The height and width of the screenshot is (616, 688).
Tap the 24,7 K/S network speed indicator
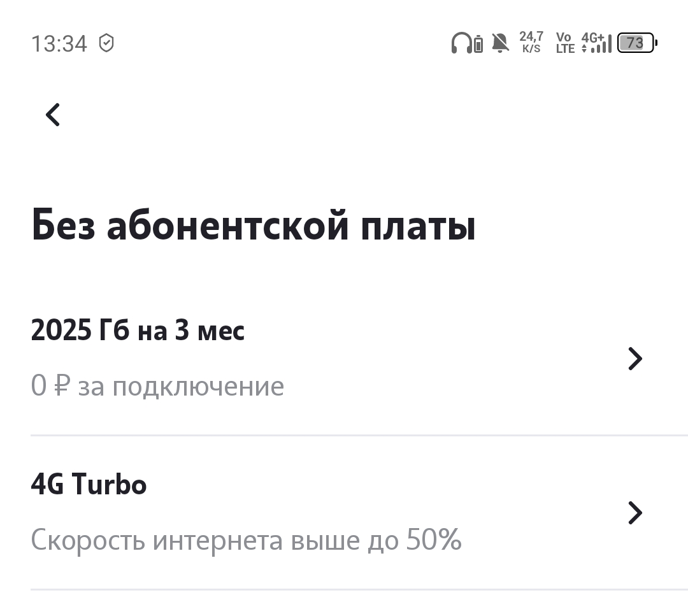click(x=531, y=42)
